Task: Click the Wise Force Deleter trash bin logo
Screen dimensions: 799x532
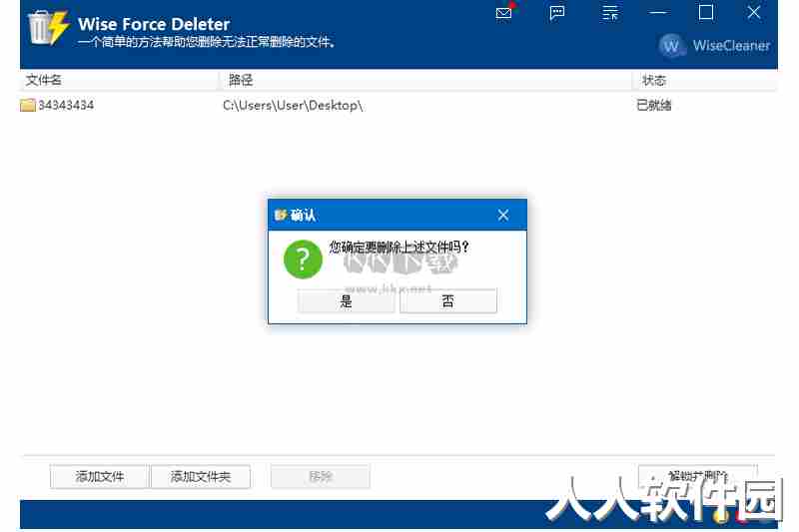Action: [48, 28]
